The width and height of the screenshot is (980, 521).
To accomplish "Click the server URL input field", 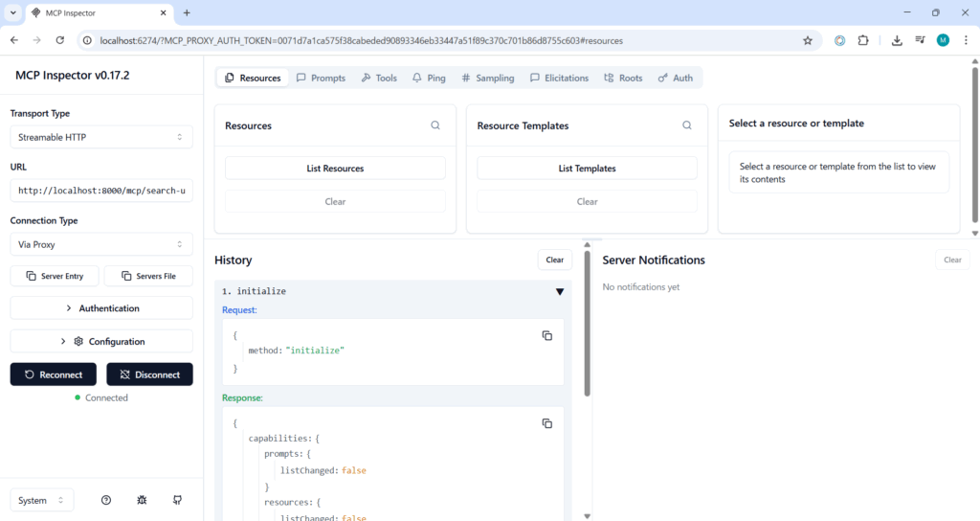I will click(x=101, y=191).
